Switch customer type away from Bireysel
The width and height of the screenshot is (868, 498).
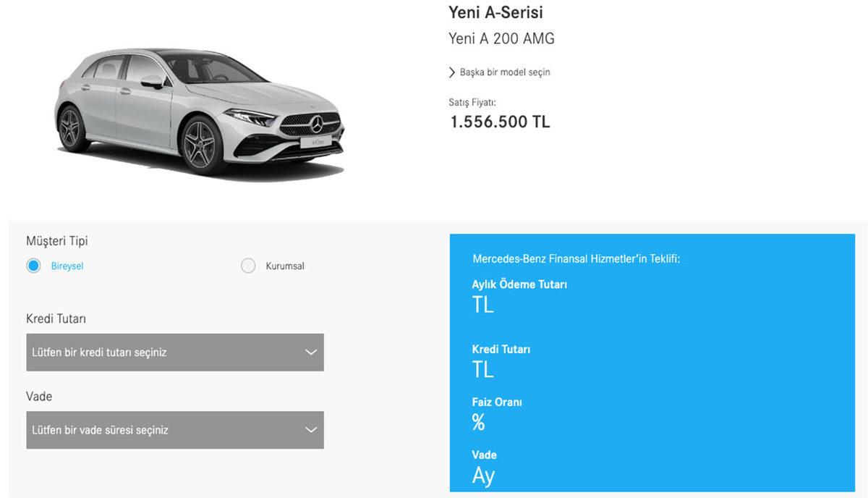click(248, 266)
